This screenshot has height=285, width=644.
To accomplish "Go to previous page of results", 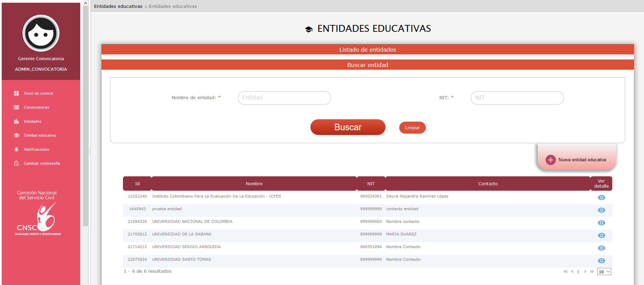I will [x=572, y=272].
